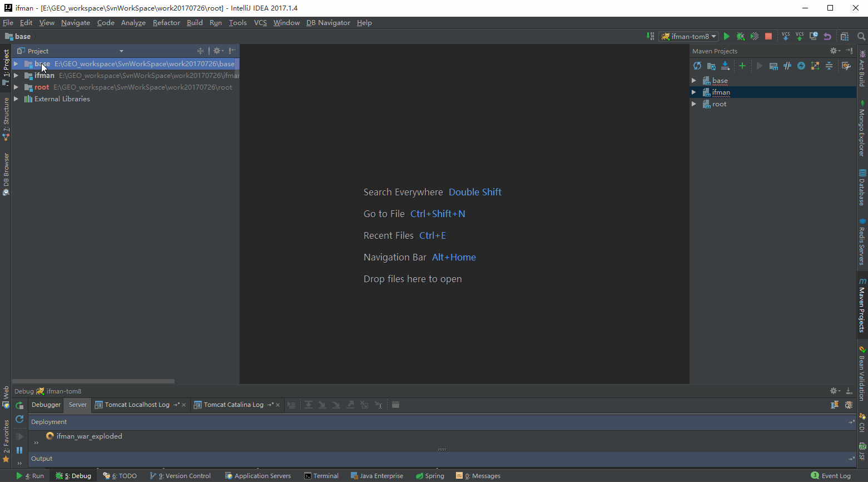Open the Refactor menu
Image resolution: width=868 pixels, height=482 pixels.
pyautogui.click(x=166, y=23)
